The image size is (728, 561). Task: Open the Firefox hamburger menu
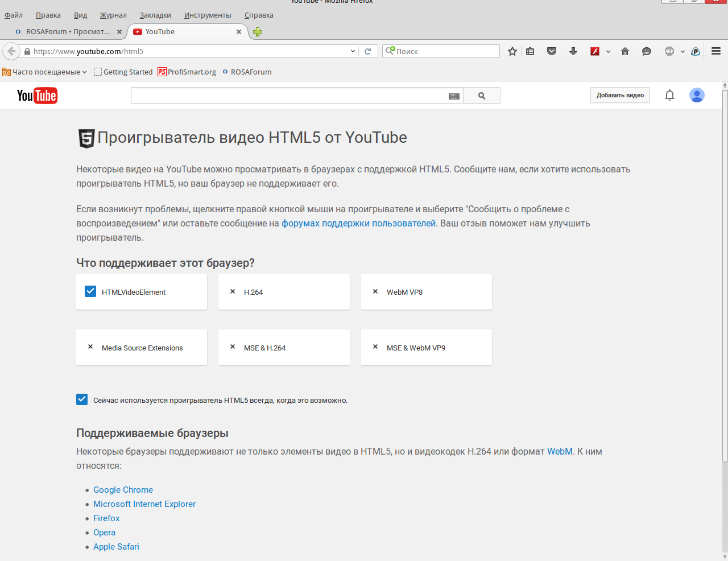716,51
